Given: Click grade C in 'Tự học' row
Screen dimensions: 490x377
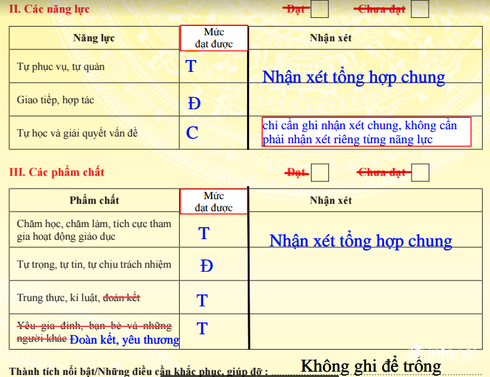Looking at the screenshot, I should click(x=192, y=133).
